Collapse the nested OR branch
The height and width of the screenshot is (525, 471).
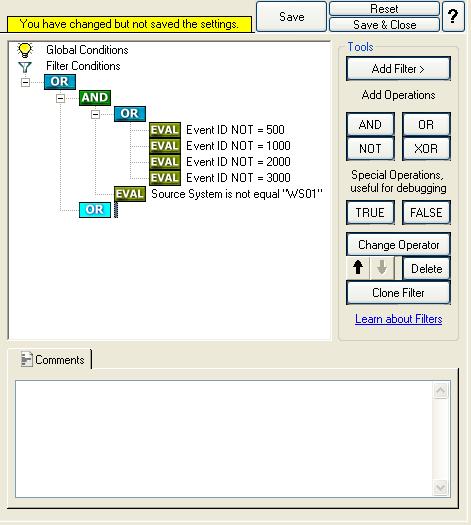(95, 114)
